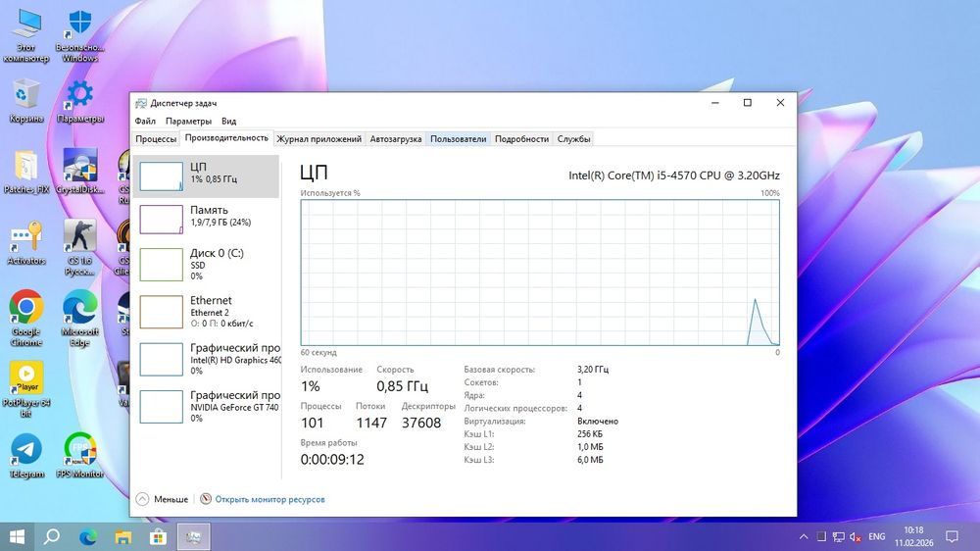This screenshot has width=980, height=551.
Task: Click the uptime value 0:00:09:12
Action: click(x=332, y=460)
